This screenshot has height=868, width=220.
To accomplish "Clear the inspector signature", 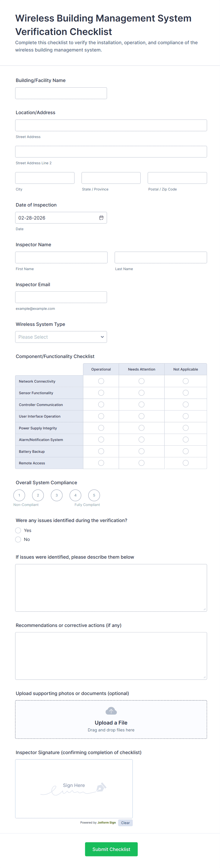I will (125, 823).
